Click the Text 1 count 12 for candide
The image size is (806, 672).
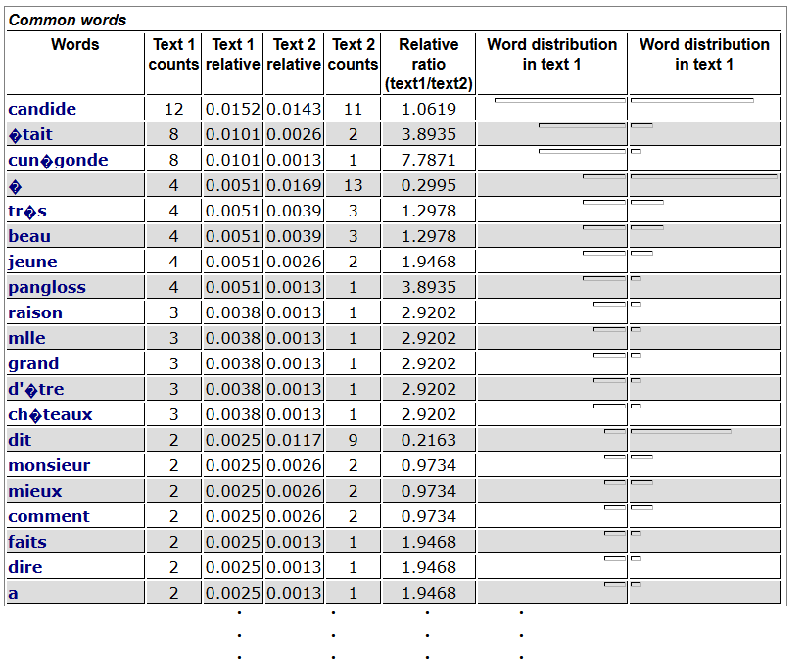pos(173,109)
